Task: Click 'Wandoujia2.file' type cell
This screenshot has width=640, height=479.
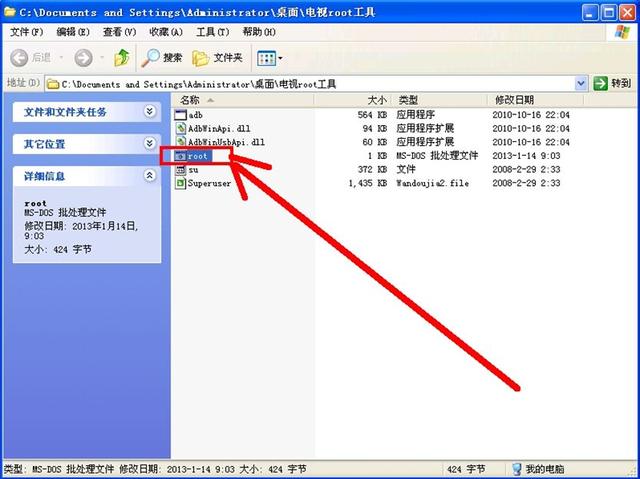Action: pyautogui.click(x=433, y=183)
